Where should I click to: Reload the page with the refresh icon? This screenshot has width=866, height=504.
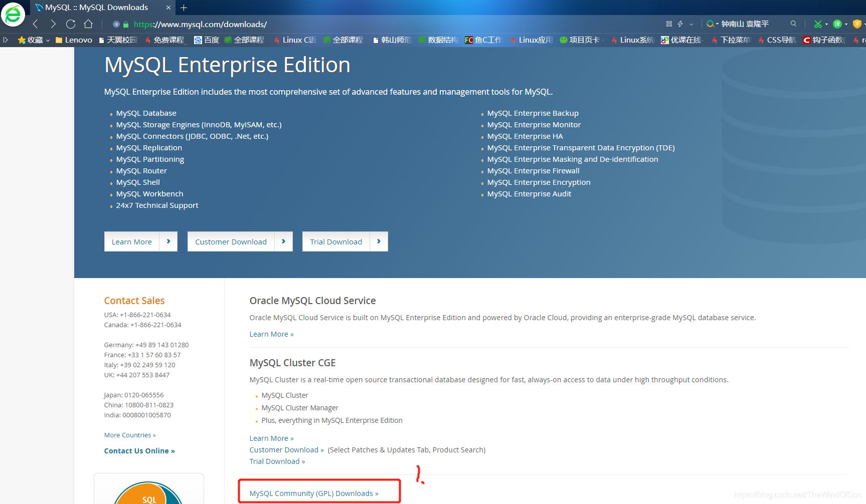pyautogui.click(x=71, y=24)
